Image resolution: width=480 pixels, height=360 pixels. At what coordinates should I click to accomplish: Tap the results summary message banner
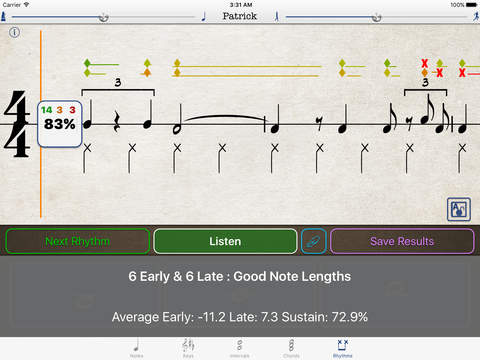tap(240, 296)
